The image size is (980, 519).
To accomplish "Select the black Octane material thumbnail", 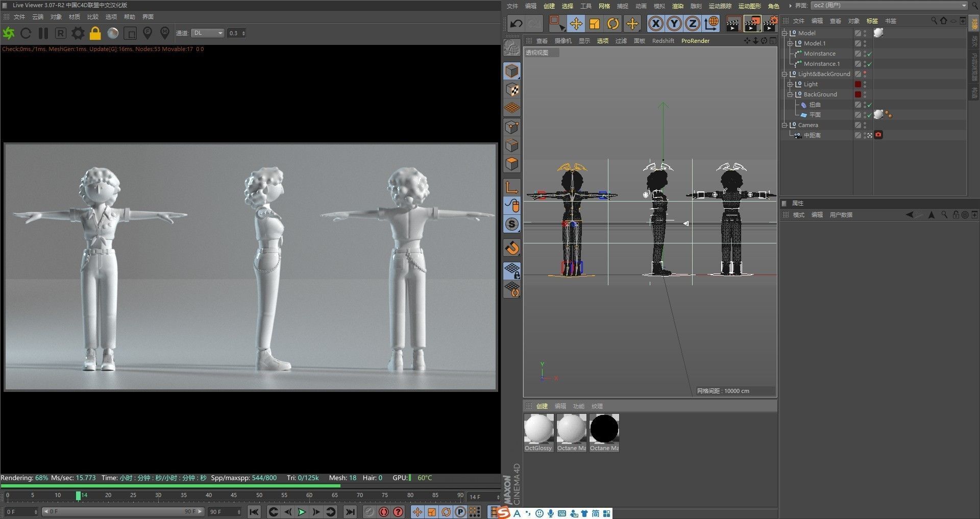I will tap(604, 429).
